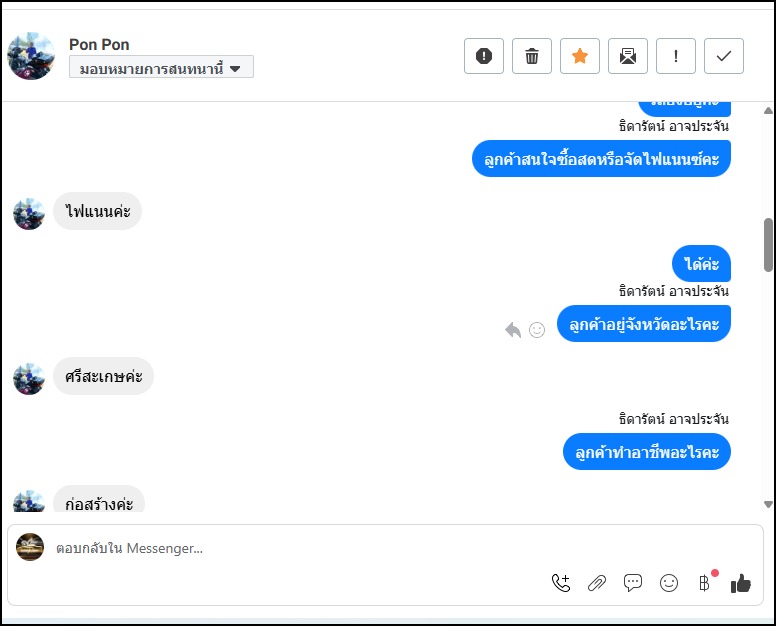Viewport: 776px width, 626px height.
Task: Send a thumbs-up like
Action: (x=741, y=583)
